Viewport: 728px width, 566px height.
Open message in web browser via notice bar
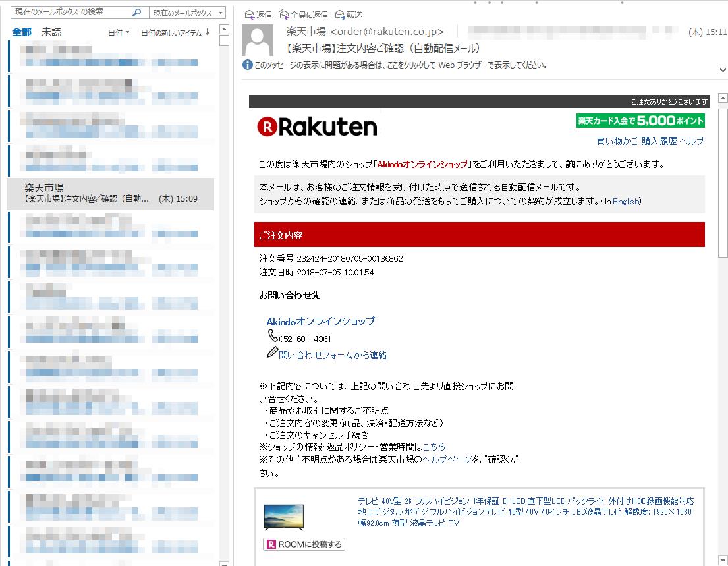click(401, 65)
